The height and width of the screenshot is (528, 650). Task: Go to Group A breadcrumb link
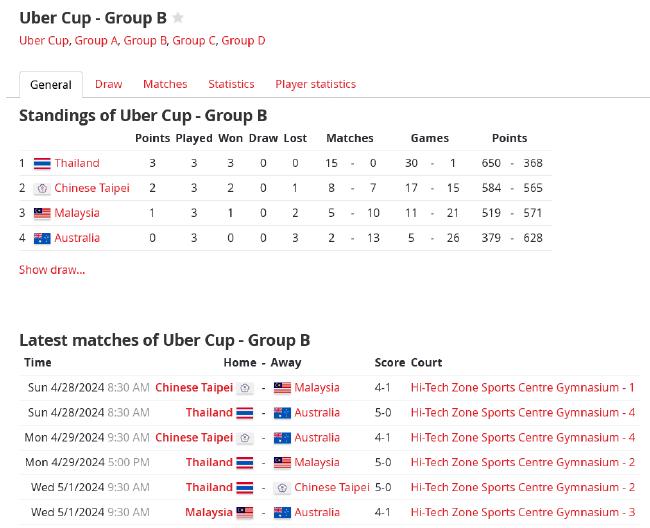[96, 41]
